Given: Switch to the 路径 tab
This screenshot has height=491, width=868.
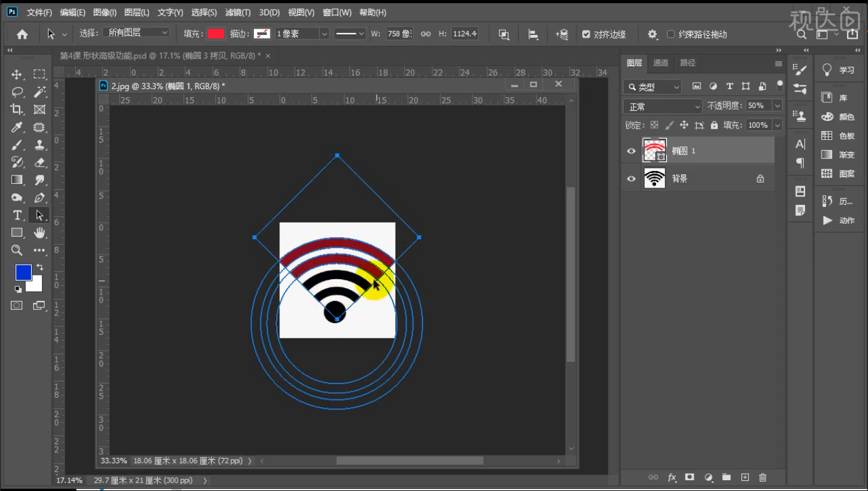Looking at the screenshot, I should coord(688,63).
